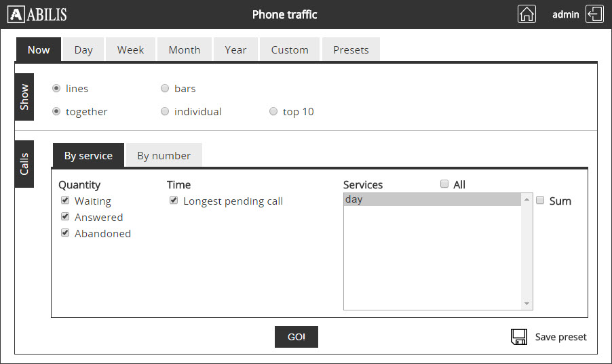Enable the Sum checkbox
Viewport: 612px width, 364px height.
pyautogui.click(x=540, y=201)
